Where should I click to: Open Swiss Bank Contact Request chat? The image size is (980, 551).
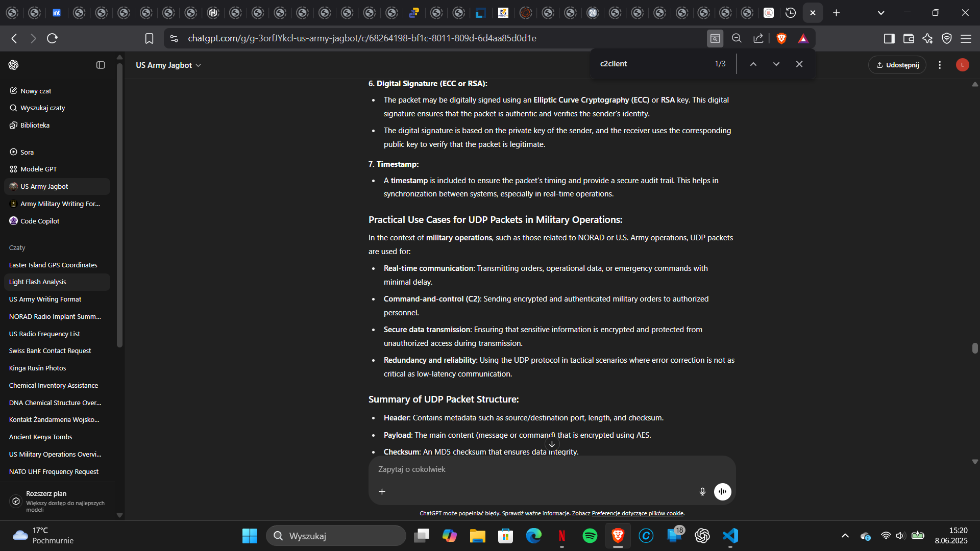click(57, 350)
